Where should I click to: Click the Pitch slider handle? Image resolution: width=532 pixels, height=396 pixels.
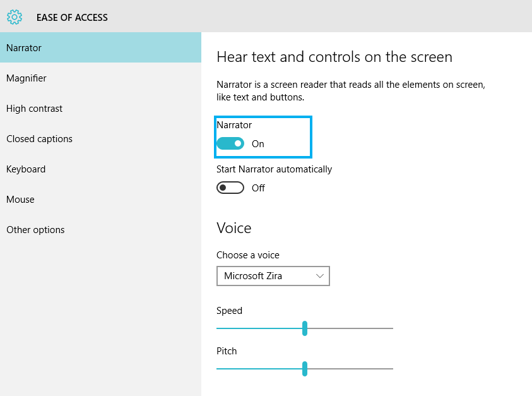coord(305,369)
